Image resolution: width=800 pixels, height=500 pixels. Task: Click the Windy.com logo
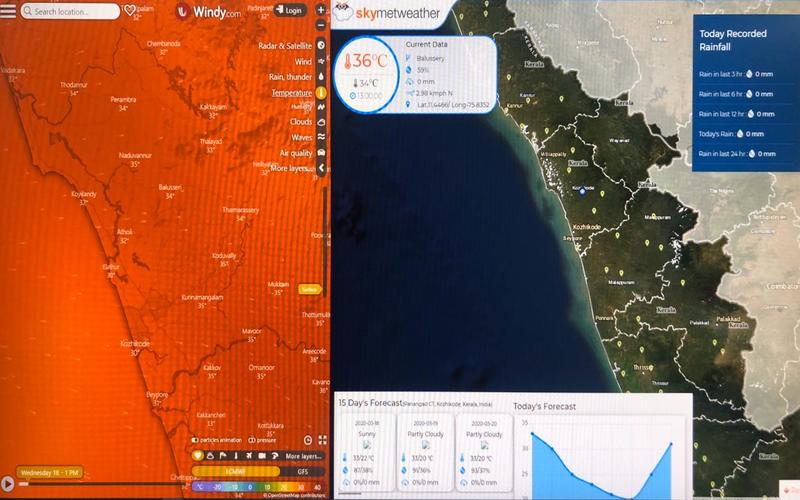tap(208, 12)
